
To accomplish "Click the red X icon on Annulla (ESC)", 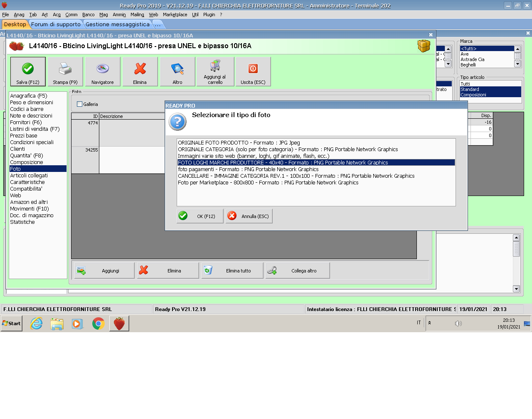I will tap(232, 216).
